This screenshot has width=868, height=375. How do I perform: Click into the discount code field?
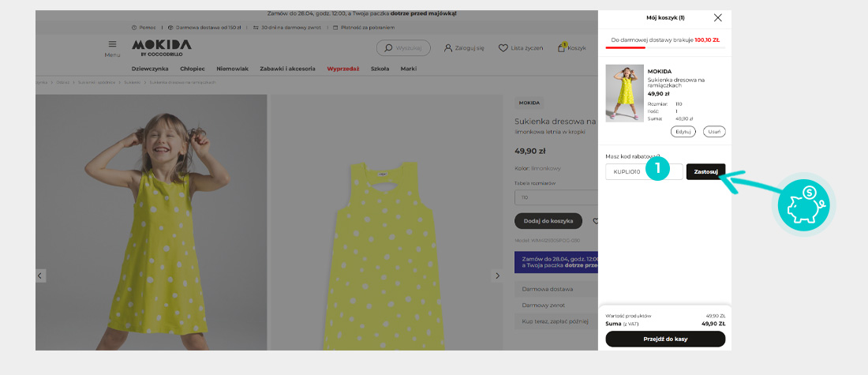(x=644, y=172)
